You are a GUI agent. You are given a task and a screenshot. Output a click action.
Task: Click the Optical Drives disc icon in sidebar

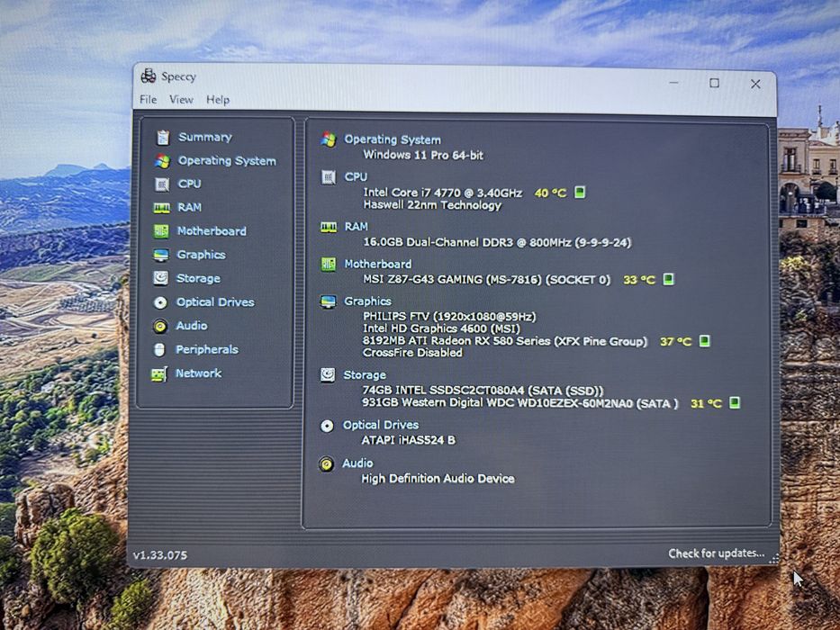160,302
